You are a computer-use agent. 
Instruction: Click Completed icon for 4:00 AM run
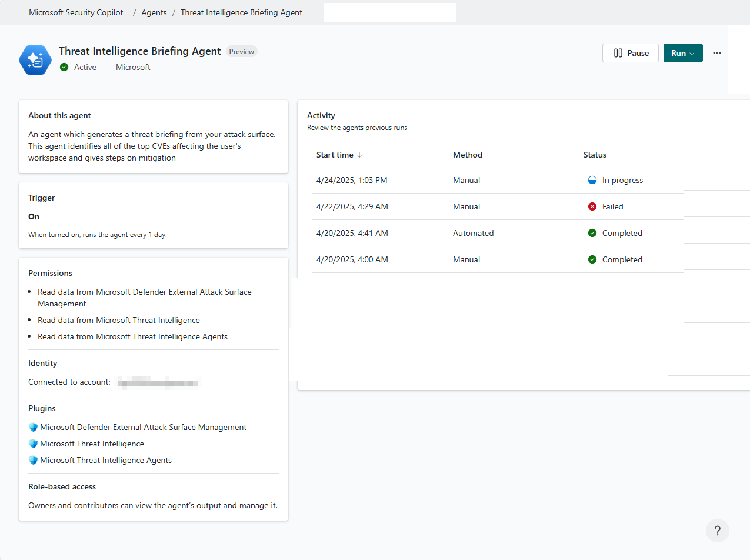(x=592, y=260)
